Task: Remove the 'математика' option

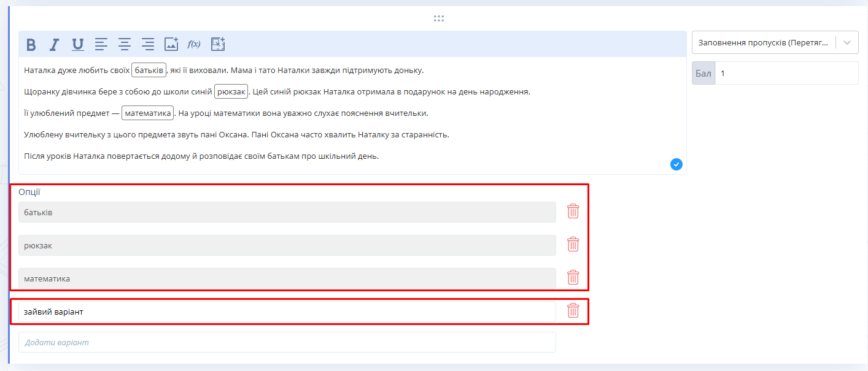Action: [x=573, y=278]
